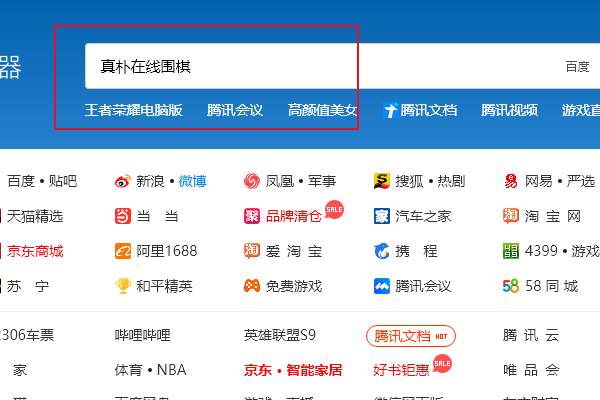This screenshot has width=600, height=400.
Task: Click the blue Tencent Meeting logo icon
Action: [x=382, y=286]
